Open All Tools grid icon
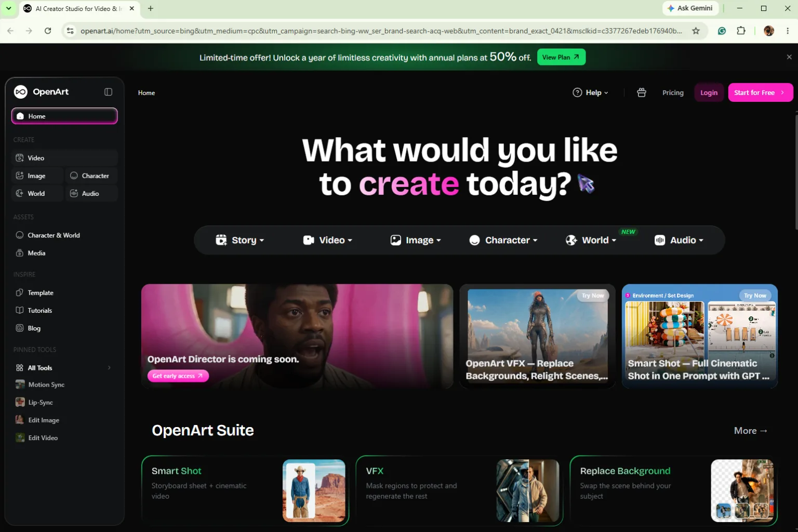Screen dimensions: 798x532 pos(20,368)
